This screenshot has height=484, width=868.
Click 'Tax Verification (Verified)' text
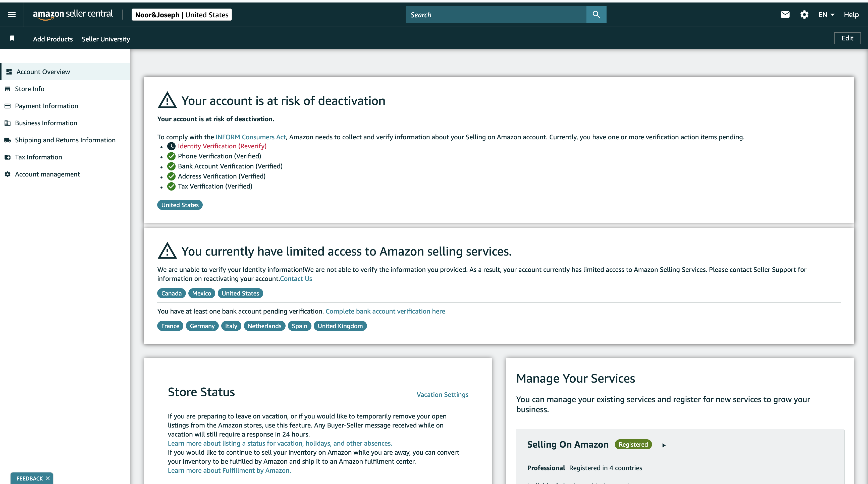215,186
